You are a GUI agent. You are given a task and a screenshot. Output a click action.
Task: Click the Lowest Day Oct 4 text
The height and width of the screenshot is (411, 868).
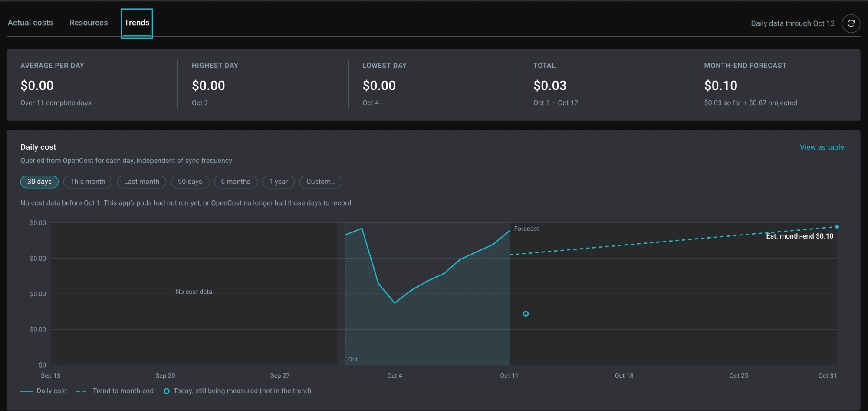click(x=371, y=103)
